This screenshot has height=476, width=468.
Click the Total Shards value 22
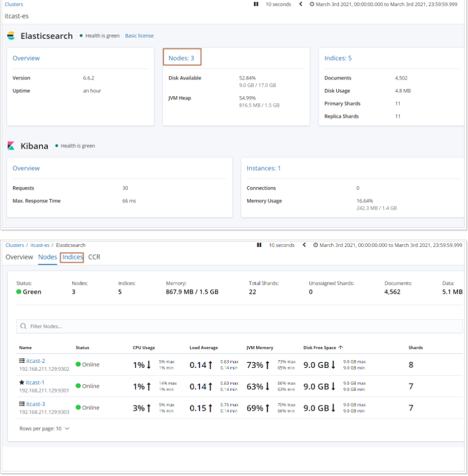252,291
